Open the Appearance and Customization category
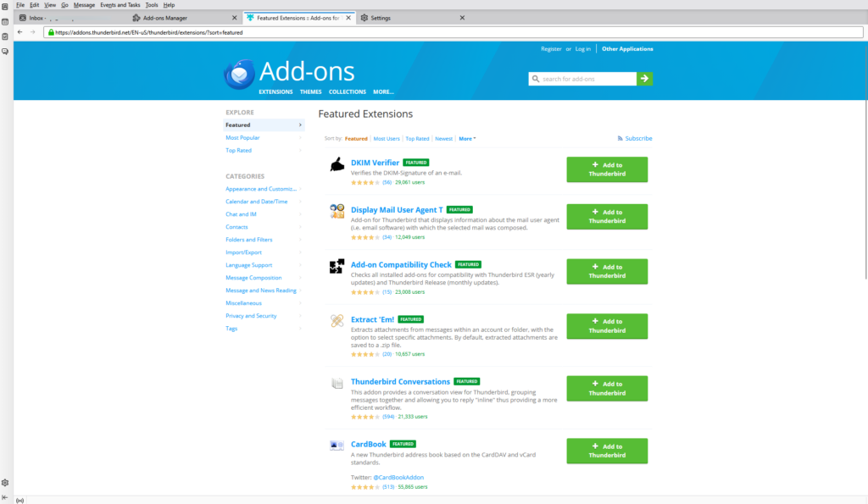 pos(263,189)
